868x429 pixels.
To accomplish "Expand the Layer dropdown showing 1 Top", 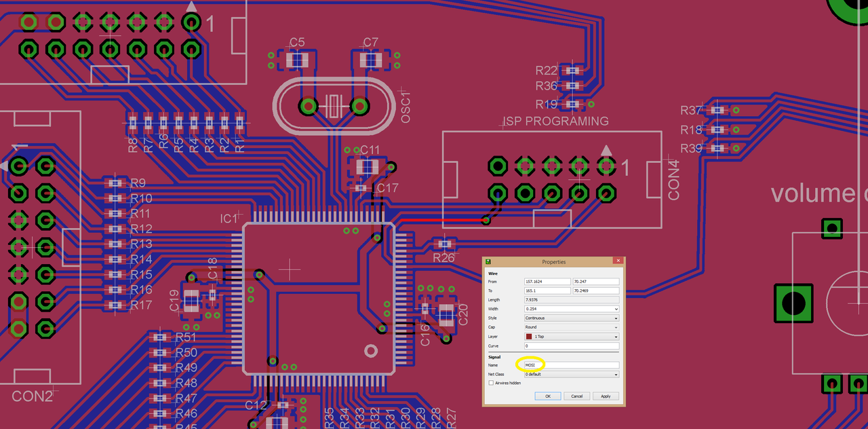I will 572,337.
